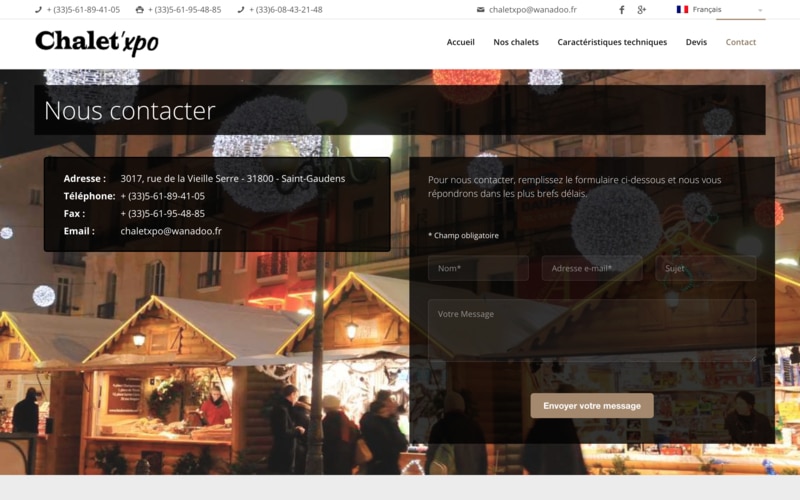Screen dimensions: 800x500
Task: Open the Google Plus icon link
Action: point(642,10)
